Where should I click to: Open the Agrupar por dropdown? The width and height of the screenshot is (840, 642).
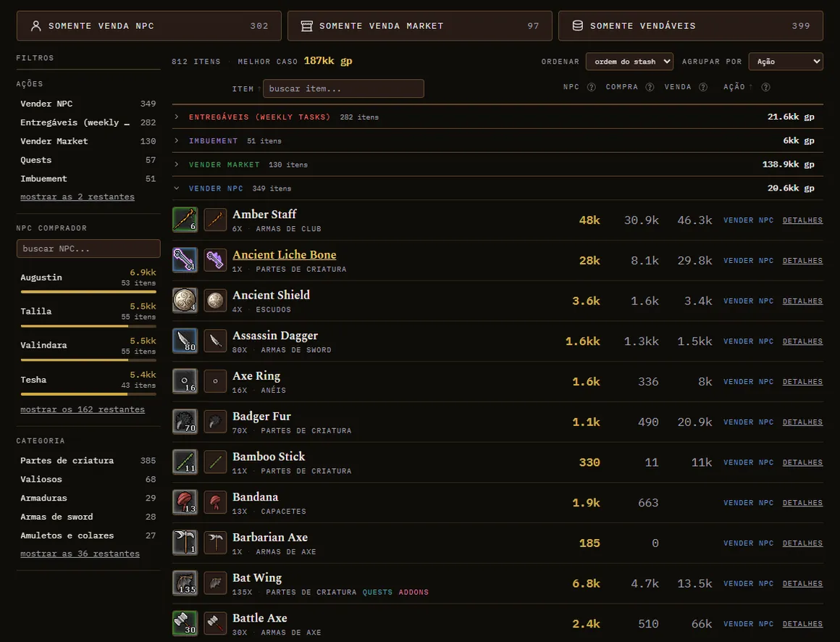tap(786, 62)
